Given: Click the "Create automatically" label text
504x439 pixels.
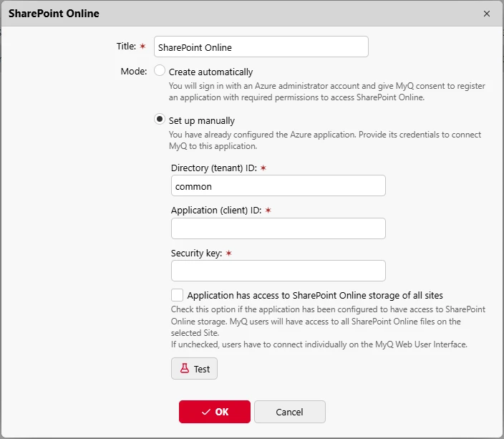Looking at the screenshot, I should click(x=210, y=72).
